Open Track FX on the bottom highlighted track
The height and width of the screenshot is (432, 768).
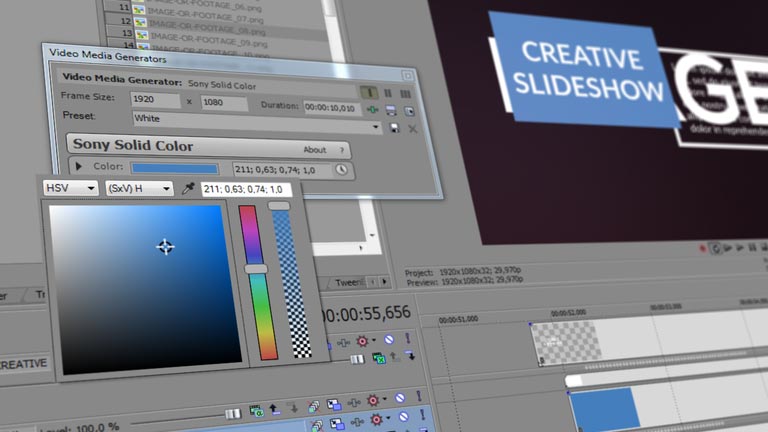coord(357,422)
